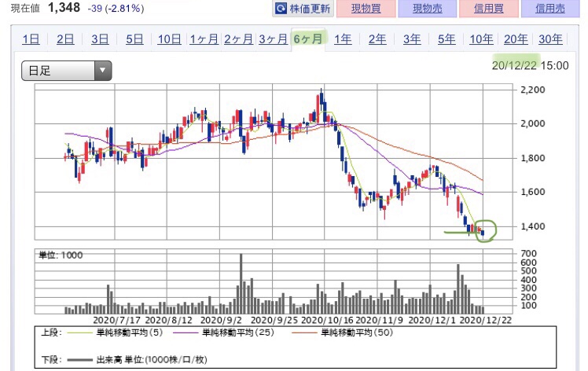Viewport: 588px width, 371px height.
Task: Open the 日足 dropdown arrow
Action: click(102, 71)
